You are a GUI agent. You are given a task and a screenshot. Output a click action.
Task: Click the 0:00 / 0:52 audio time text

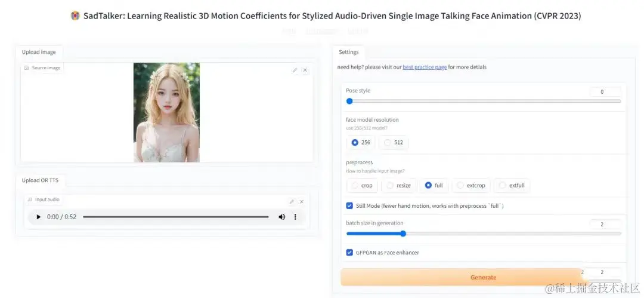[x=61, y=217]
